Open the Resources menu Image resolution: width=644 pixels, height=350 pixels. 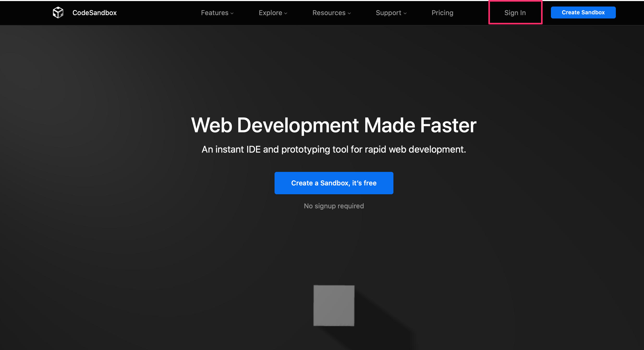(x=329, y=12)
